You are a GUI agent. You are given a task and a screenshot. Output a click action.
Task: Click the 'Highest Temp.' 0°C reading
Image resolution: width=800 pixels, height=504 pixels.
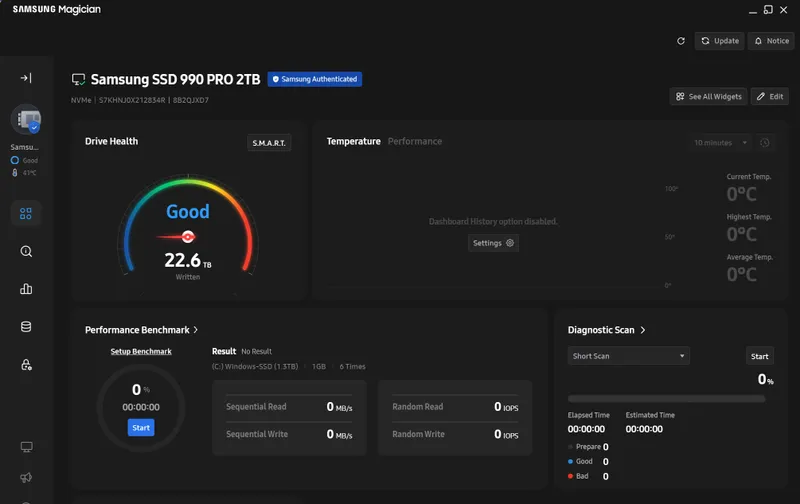tap(741, 234)
